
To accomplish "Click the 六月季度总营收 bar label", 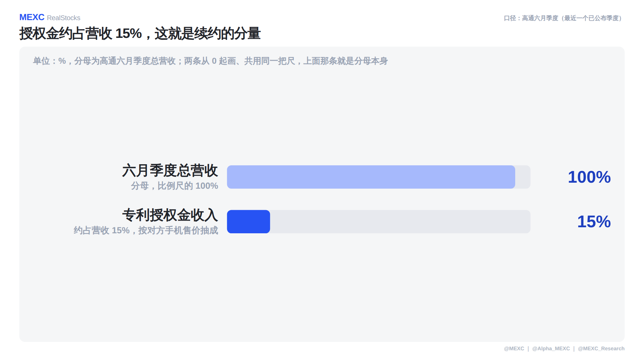I will pos(170,171).
